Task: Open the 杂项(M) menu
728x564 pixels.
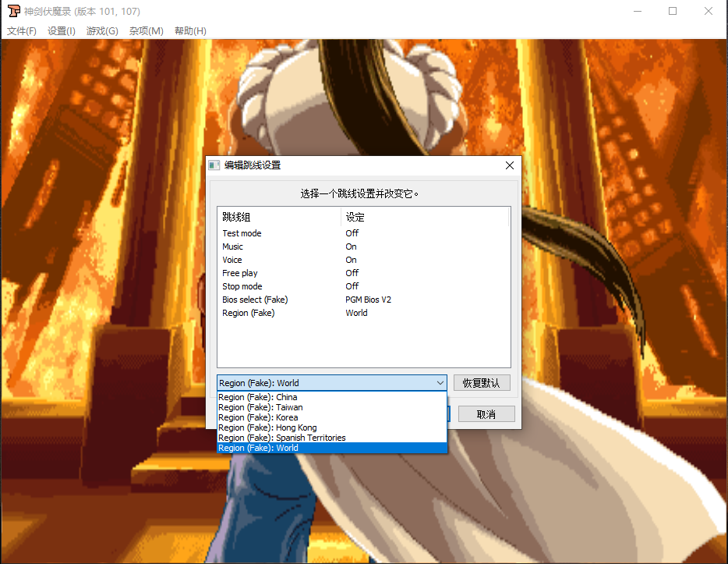Action: click(x=147, y=30)
